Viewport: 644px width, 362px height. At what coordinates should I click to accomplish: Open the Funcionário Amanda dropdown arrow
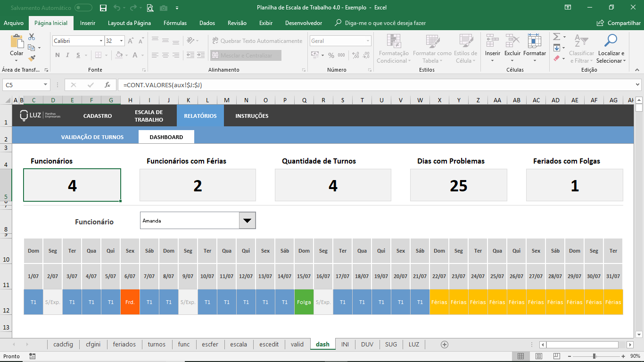coord(248,221)
